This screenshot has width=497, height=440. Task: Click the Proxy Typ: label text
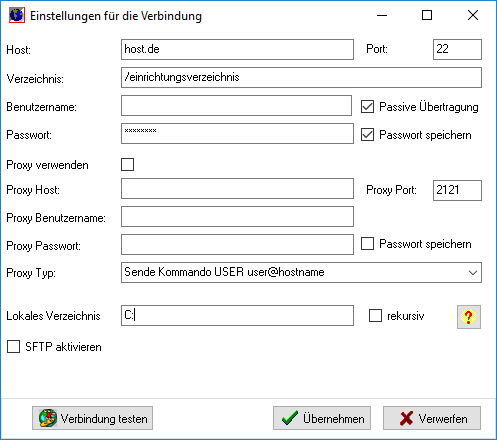click(31, 273)
